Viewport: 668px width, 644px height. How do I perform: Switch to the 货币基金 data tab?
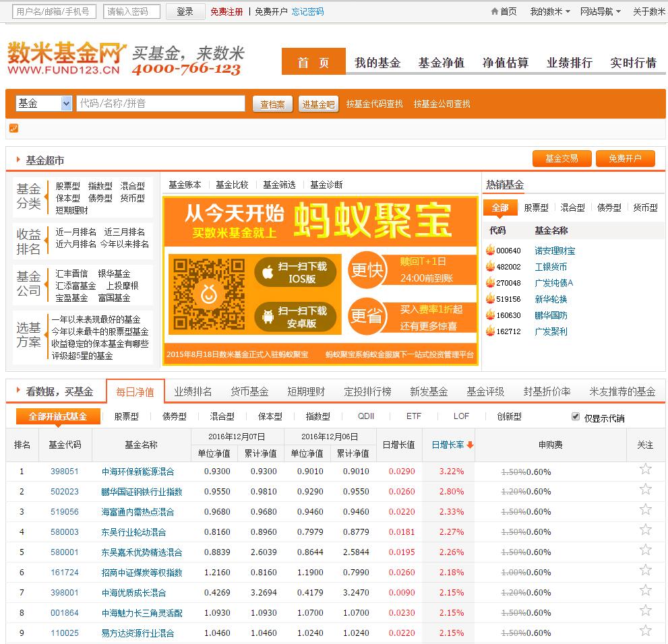[x=249, y=391]
